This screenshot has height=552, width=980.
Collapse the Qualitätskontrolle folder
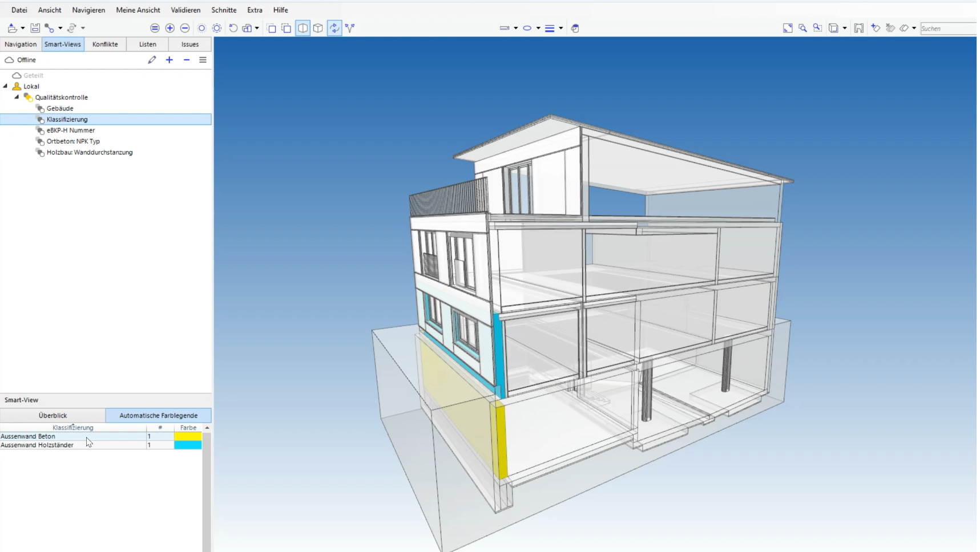click(17, 97)
